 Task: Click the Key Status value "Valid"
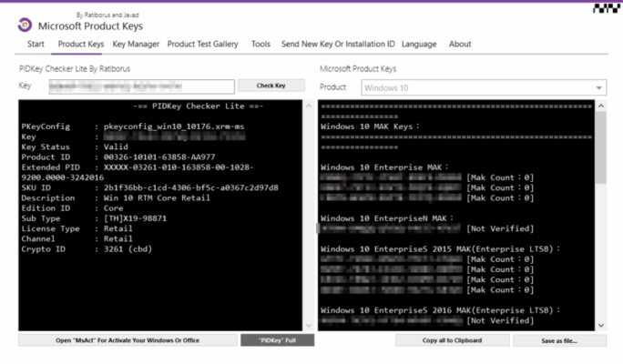coord(116,147)
